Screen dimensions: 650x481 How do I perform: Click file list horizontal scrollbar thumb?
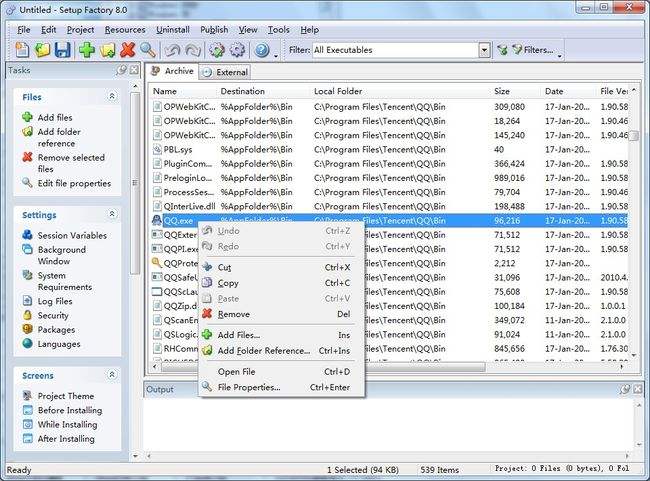[x=323, y=367]
